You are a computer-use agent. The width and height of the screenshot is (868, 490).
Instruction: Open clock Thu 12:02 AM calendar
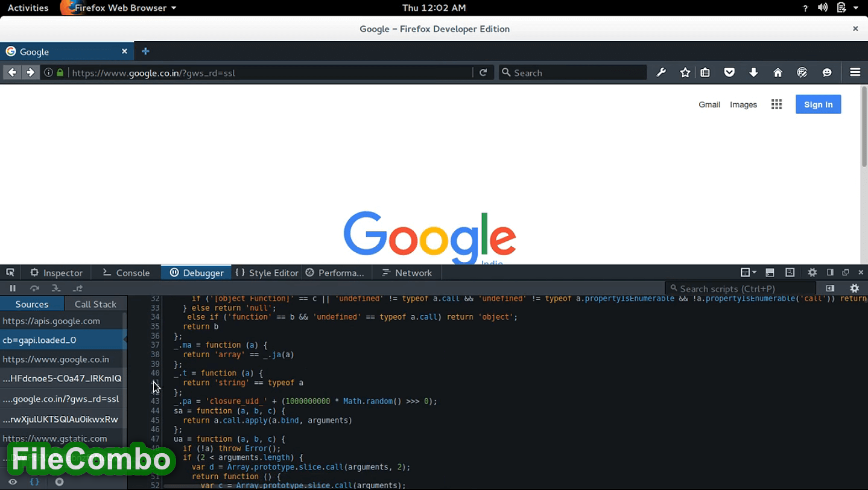434,8
